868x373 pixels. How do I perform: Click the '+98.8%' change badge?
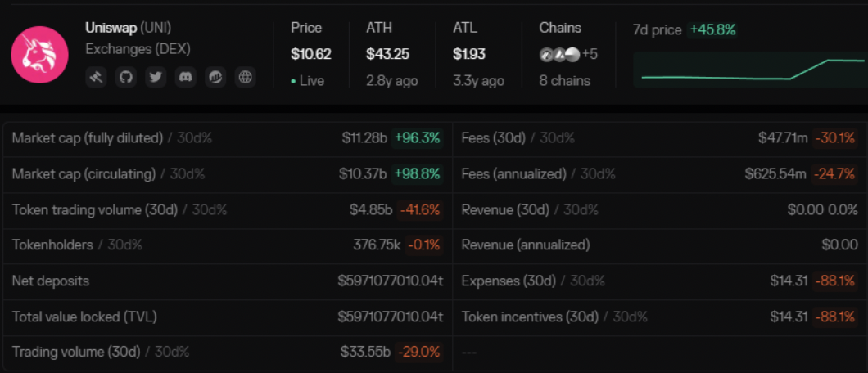pyautogui.click(x=418, y=174)
